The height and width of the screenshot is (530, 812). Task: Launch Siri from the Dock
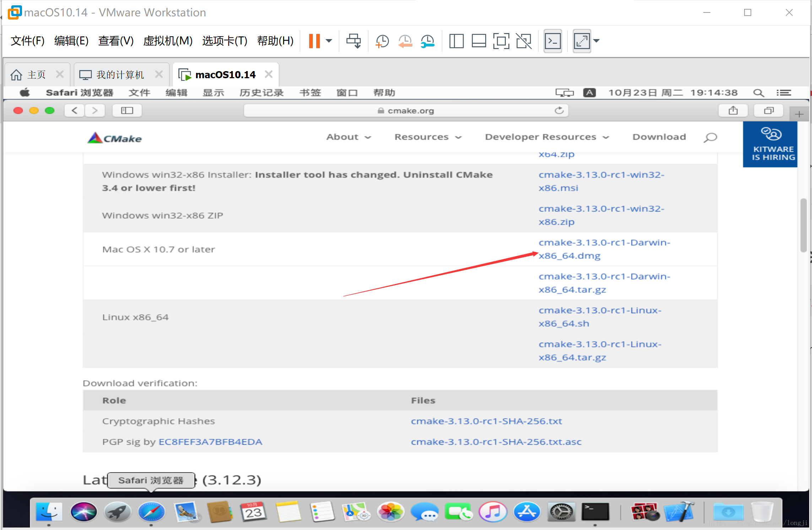pos(83,512)
